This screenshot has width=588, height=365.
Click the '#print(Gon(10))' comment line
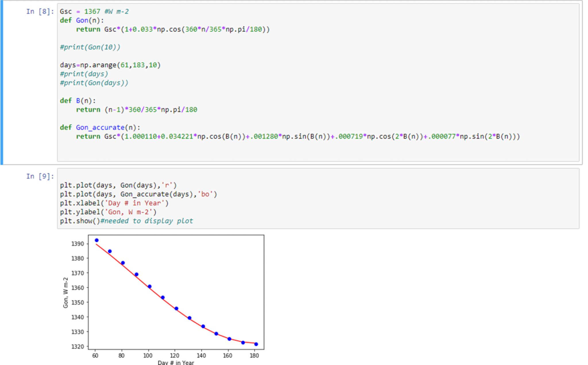90,47
